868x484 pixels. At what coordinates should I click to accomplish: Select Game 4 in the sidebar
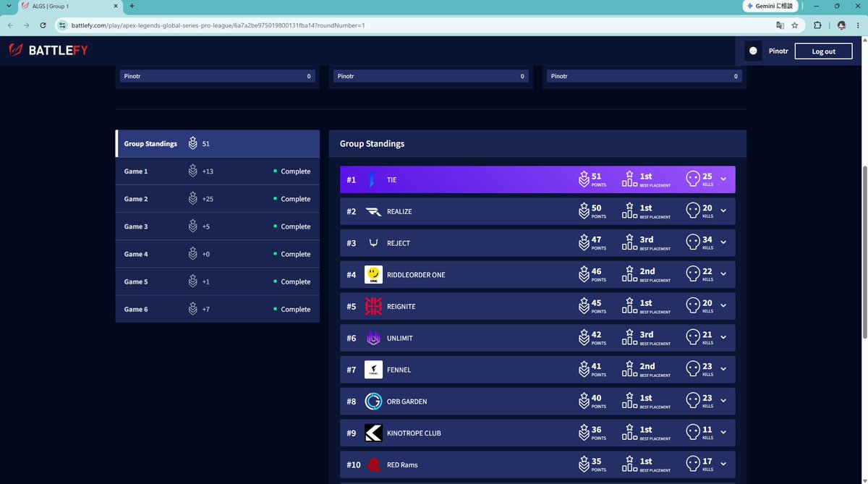218,254
